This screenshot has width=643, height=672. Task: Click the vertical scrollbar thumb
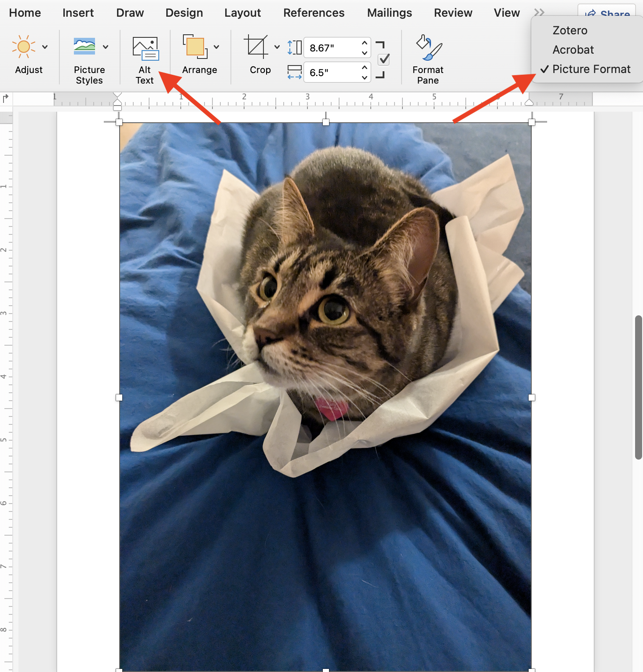click(x=638, y=387)
